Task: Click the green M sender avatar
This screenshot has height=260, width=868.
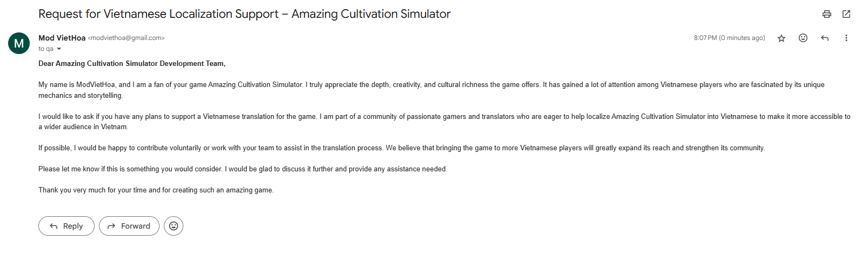Action: point(19,43)
